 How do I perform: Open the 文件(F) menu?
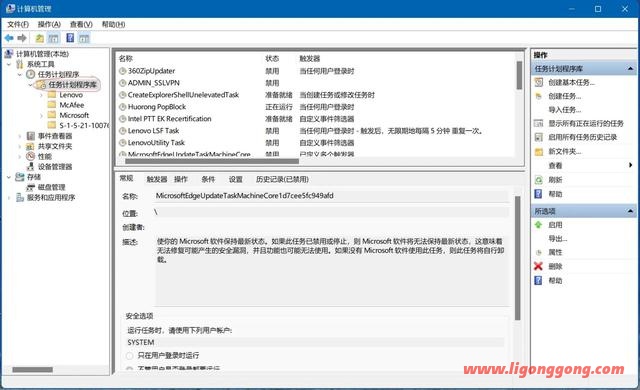click(x=18, y=24)
